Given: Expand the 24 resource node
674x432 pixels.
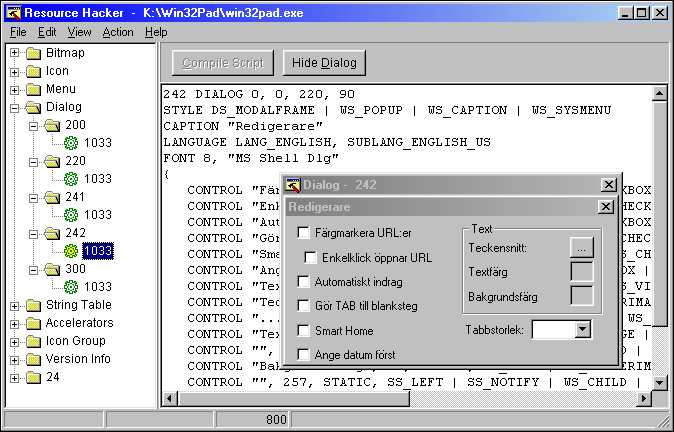Looking at the screenshot, I should [15, 378].
